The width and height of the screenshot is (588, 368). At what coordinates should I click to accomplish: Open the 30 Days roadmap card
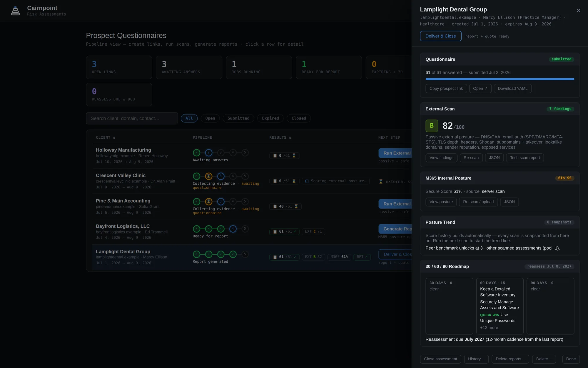(x=449, y=306)
